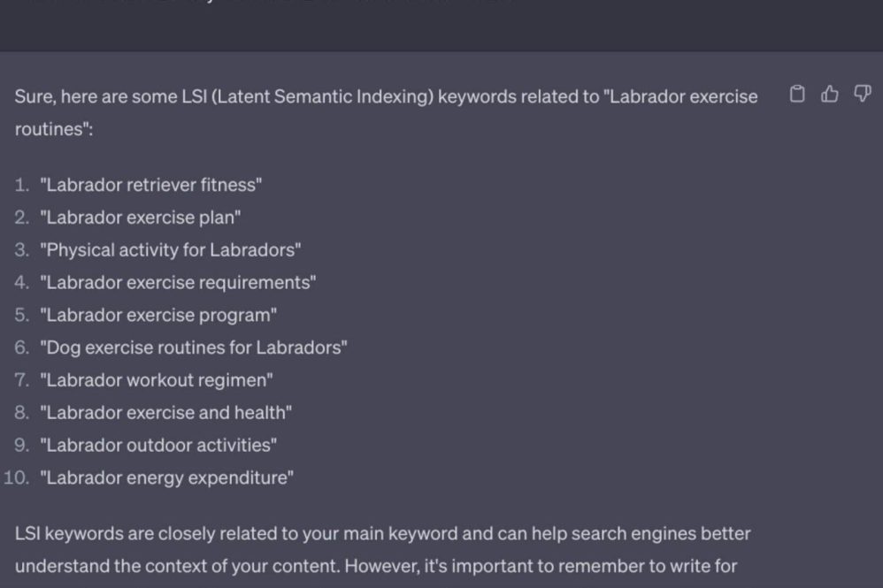Click "Labrador exercise requirements" keyword line
The height and width of the screenshot is (588, 883).
[x=178, y=283]
